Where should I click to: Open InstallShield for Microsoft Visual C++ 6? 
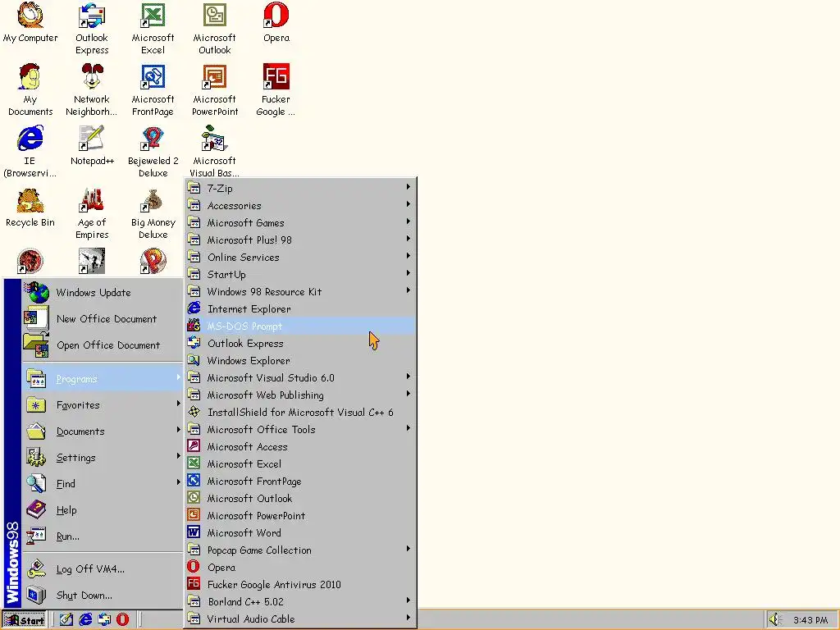coord(300,412)
